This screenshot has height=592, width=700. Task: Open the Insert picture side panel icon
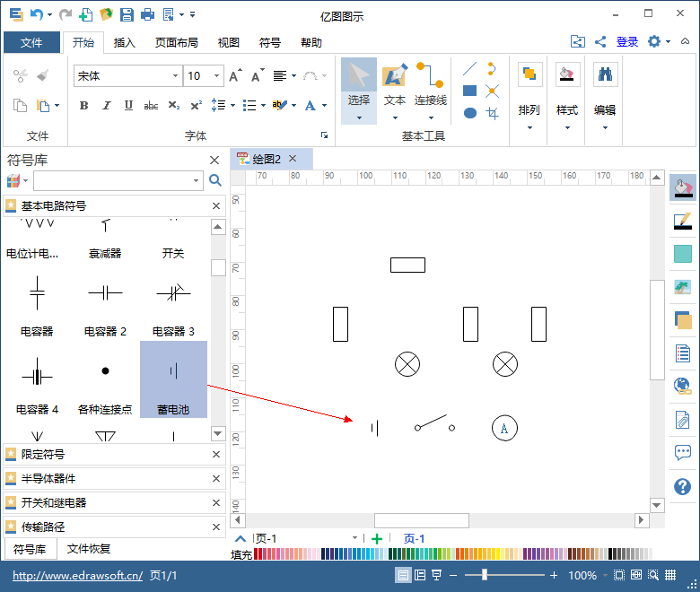(x=683, y=287)
